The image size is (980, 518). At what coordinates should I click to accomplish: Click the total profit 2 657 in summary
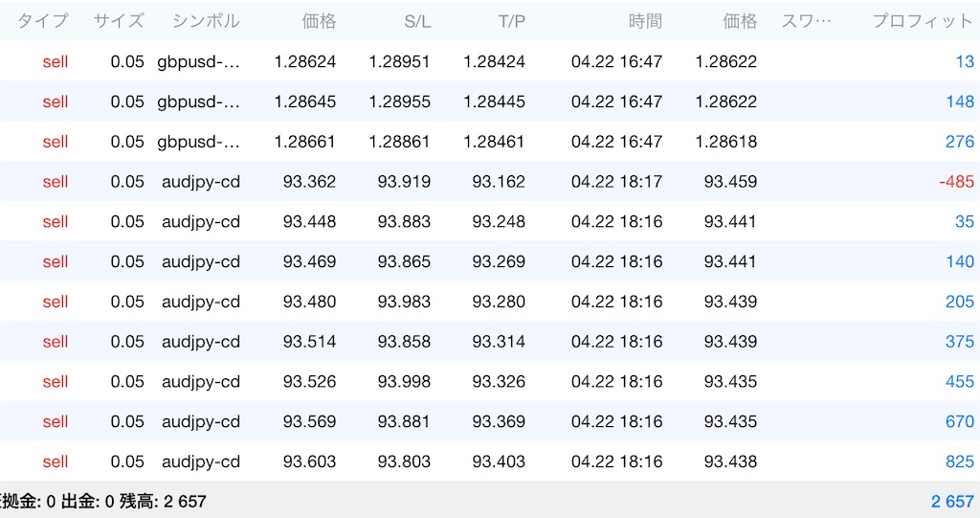coord(952,502)
